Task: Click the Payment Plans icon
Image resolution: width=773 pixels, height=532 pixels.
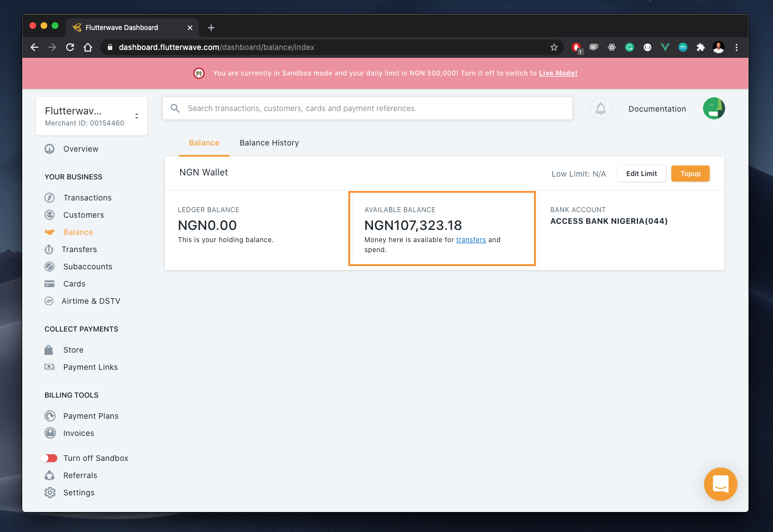Action: (x=50, y=416)
